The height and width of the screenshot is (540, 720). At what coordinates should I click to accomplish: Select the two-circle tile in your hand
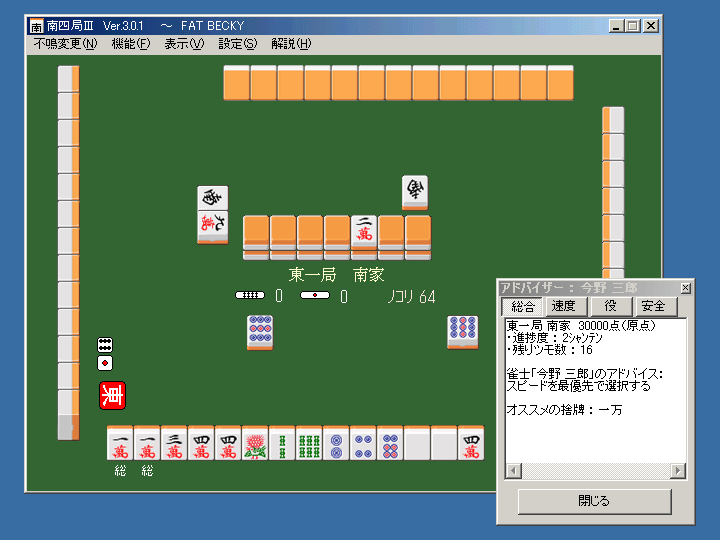pyautogui.click(x=336, y=443)
